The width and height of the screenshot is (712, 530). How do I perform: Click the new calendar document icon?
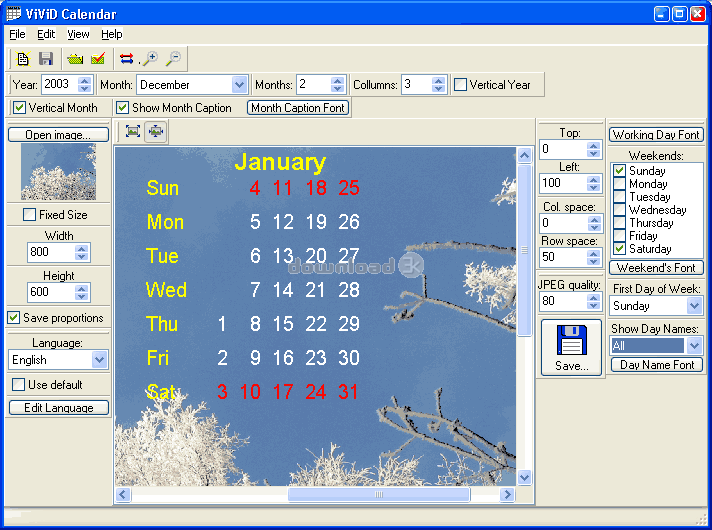(x=23, y=59)
